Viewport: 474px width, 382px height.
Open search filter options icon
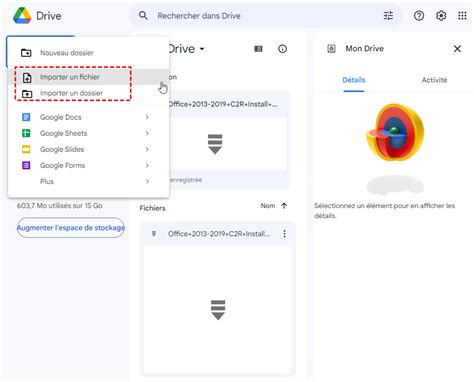(388, 15)
